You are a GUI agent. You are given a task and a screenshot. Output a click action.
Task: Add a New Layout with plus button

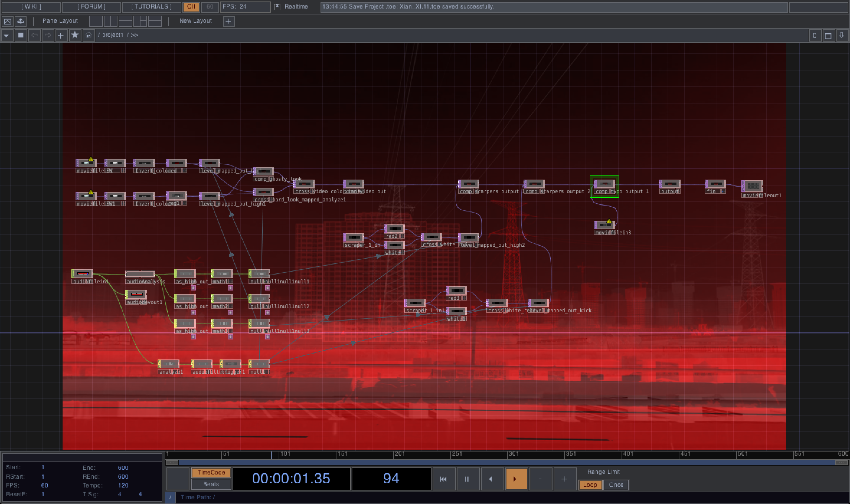[228, 22]
